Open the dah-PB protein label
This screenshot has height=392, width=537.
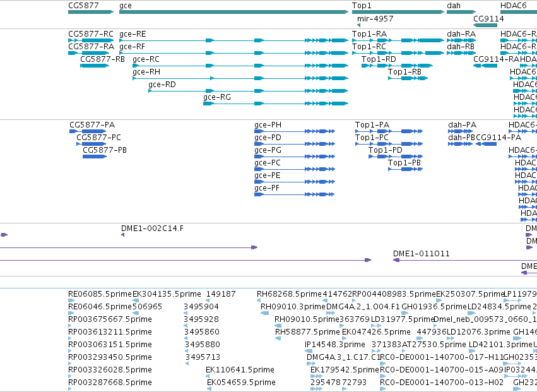462,138
